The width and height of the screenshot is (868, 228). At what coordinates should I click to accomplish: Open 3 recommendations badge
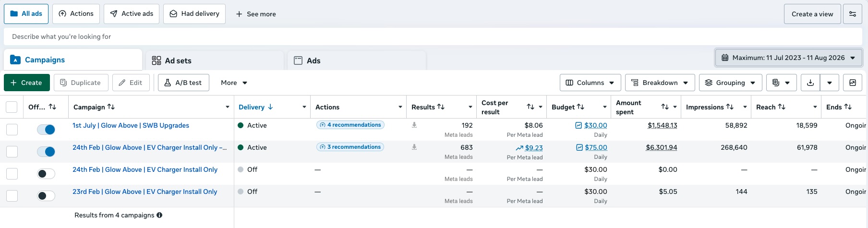pos(350,147)
